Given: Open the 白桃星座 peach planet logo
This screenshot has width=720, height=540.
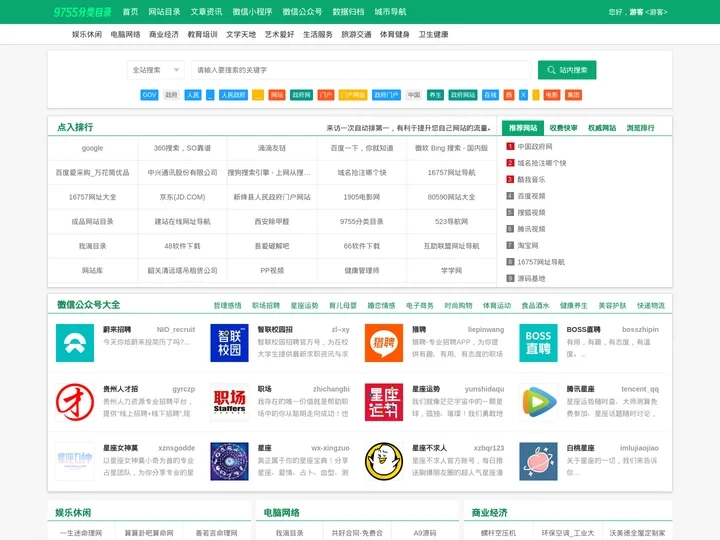Looking at the screenshot, I should click(x=538, y=461).
